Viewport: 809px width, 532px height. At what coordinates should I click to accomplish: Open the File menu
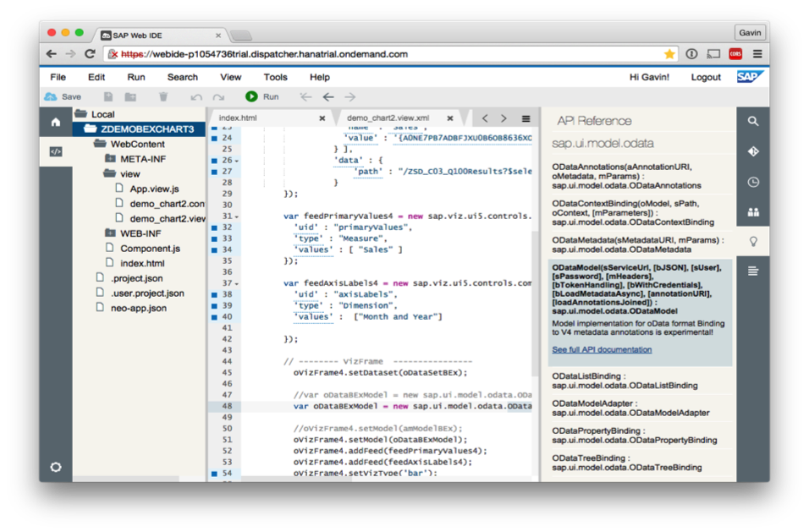point(58,77)
